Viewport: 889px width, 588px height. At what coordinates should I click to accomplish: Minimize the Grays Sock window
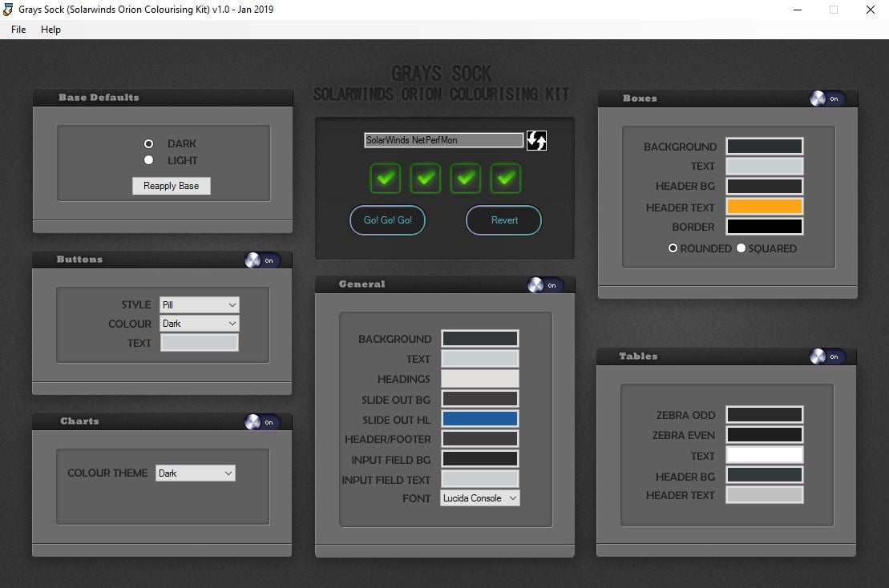(797, 10)
